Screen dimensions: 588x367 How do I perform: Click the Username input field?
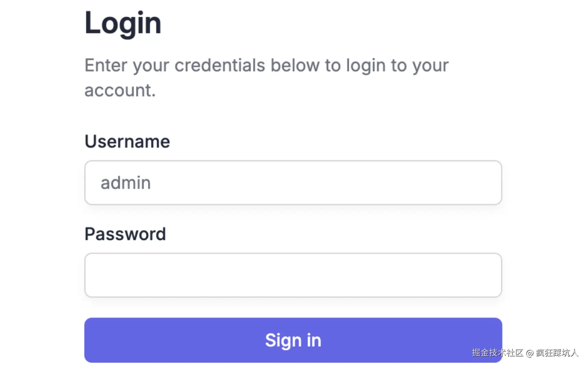pos(293,182)
